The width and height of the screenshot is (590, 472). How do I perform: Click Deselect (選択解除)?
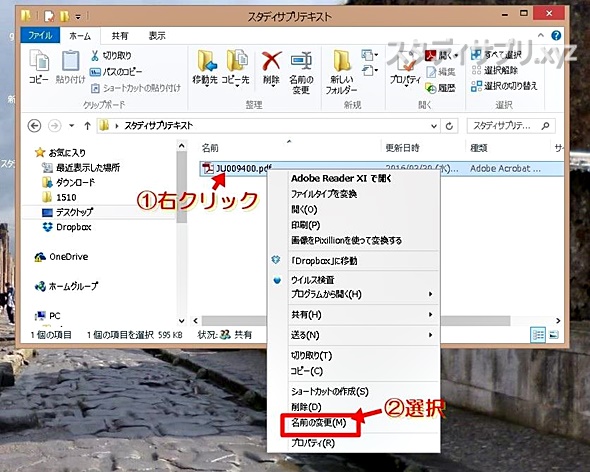[x=494, y=70]
